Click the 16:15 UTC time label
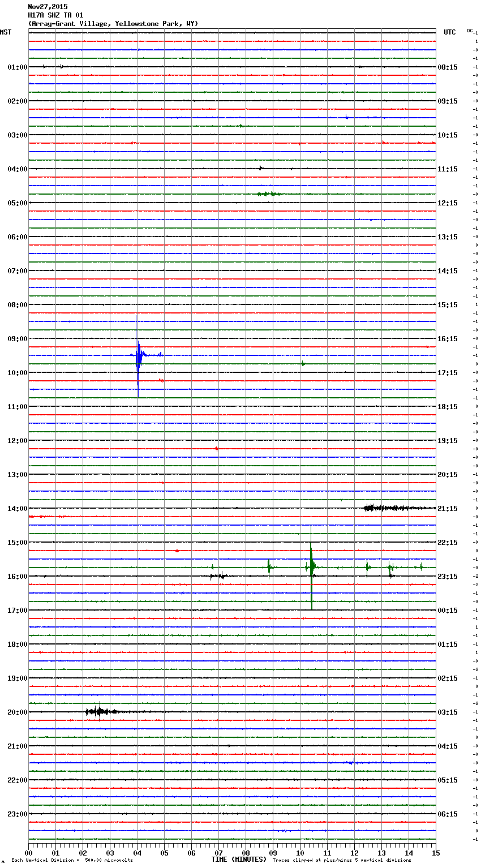Image resolution: width=481 pixels, height=868 pixels. 448,339
